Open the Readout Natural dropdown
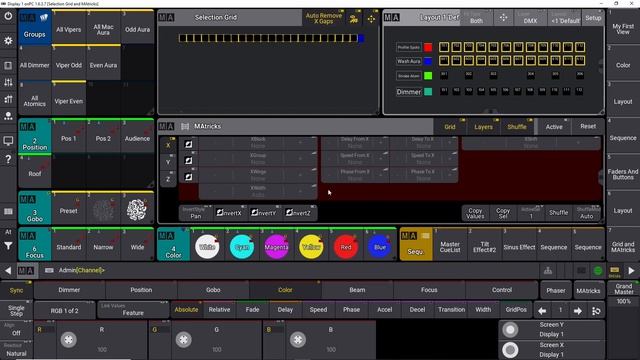 [x=16, y=350]
